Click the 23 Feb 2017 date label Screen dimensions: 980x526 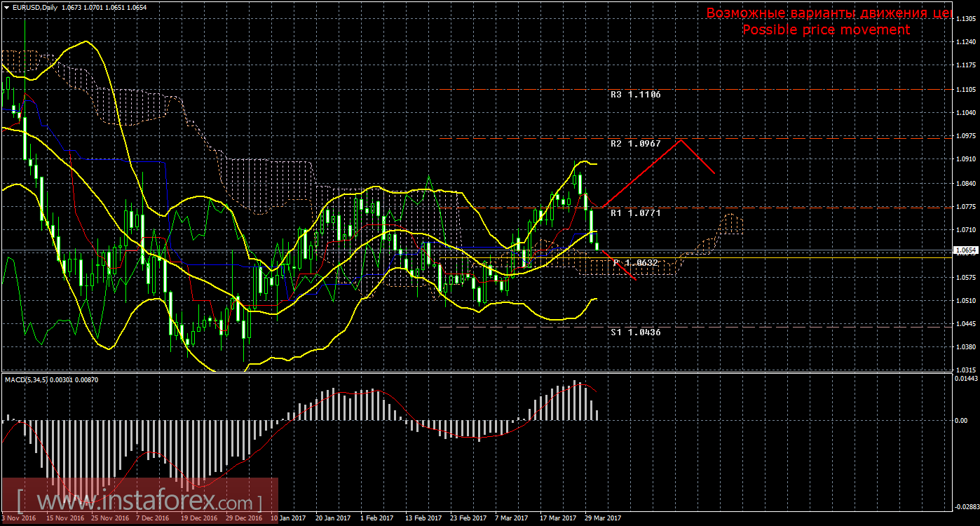click(x=468, y=518)
